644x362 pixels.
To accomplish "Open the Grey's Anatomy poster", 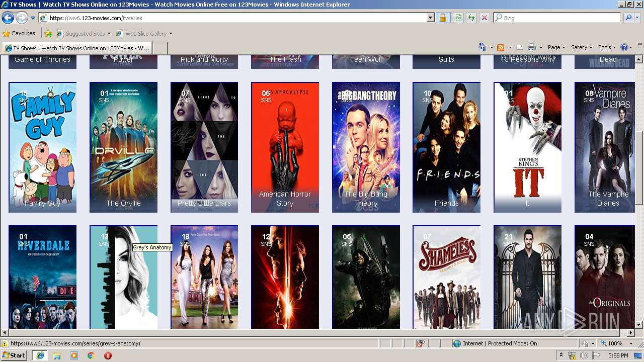I will coord(123,277).
